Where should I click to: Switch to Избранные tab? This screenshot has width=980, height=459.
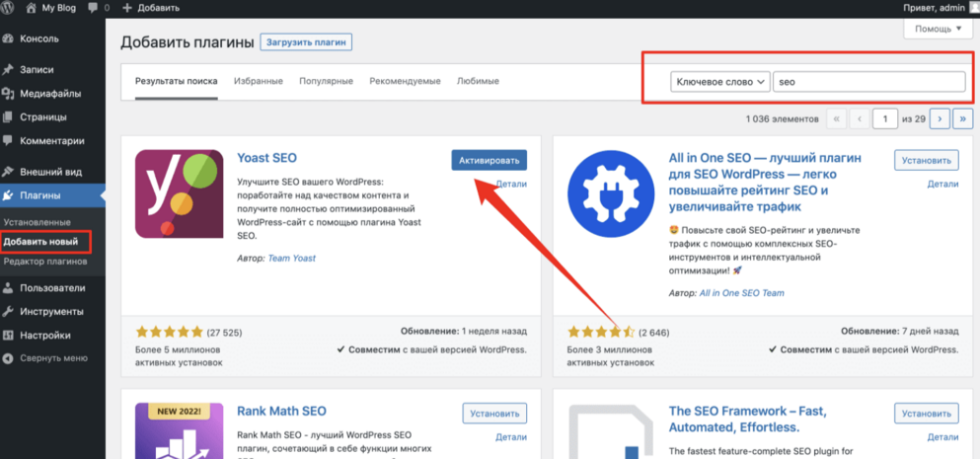coord(259,81)
